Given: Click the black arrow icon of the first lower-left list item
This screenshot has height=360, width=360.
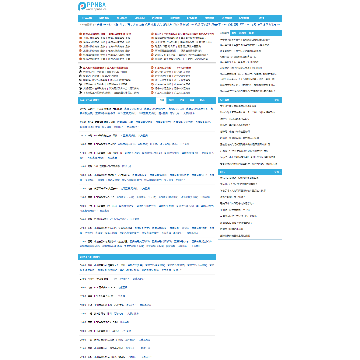Looking at the screenshot, I should pyautogui.click(x=80, y=68).
